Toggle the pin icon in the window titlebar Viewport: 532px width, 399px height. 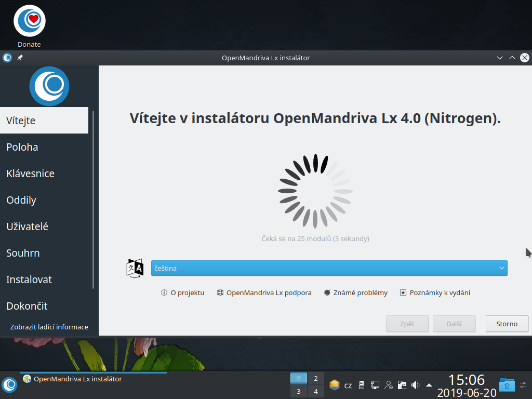pos(19,58)
